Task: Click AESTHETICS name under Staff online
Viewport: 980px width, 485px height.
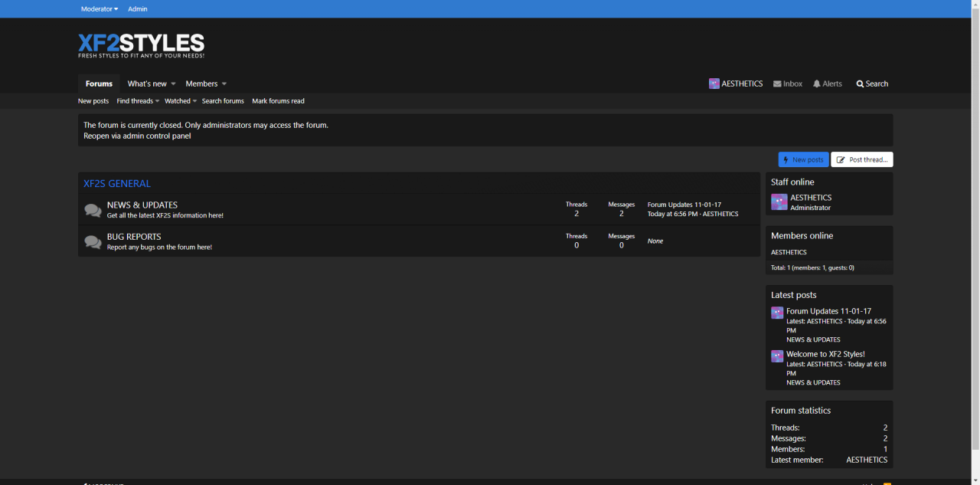Action: [x=811, y=198]
